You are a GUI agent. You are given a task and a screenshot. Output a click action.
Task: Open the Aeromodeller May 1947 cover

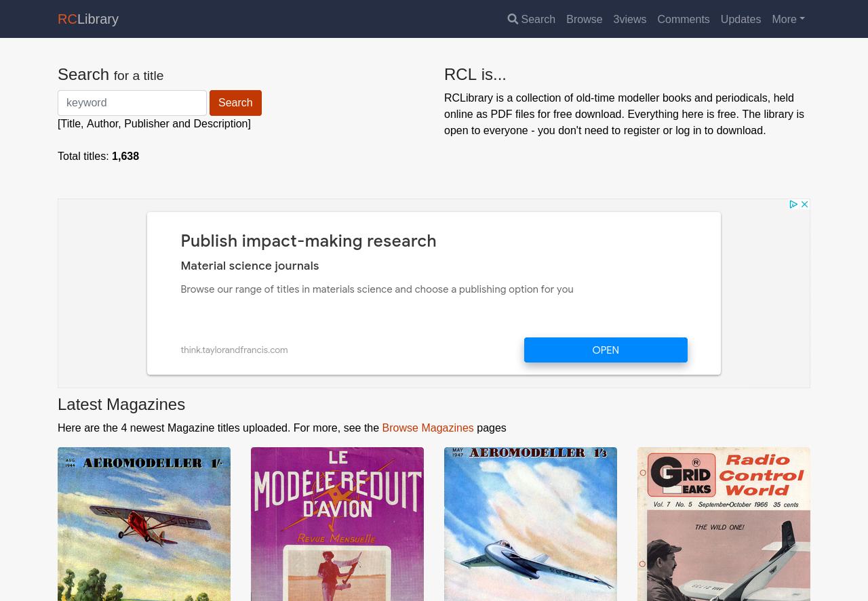(530, 524)
